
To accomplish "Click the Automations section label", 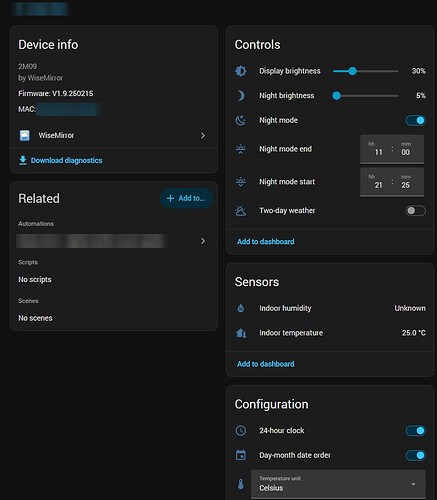I will click(36, 224).
